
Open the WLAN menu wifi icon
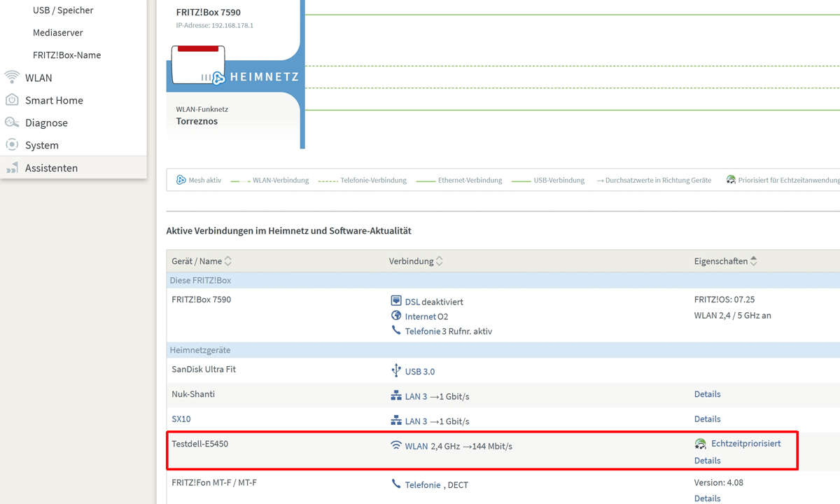click(11, 77)
